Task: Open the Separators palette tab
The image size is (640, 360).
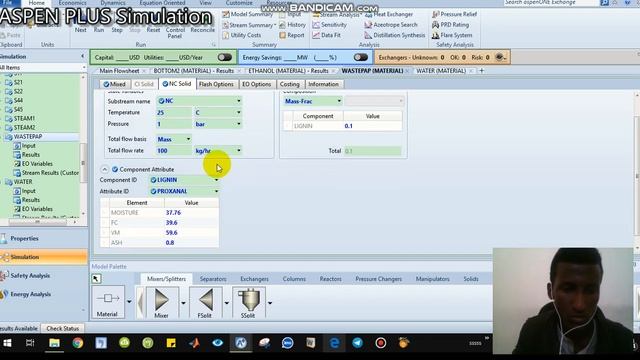Action: pyautogui.click(x=213, y=279)
